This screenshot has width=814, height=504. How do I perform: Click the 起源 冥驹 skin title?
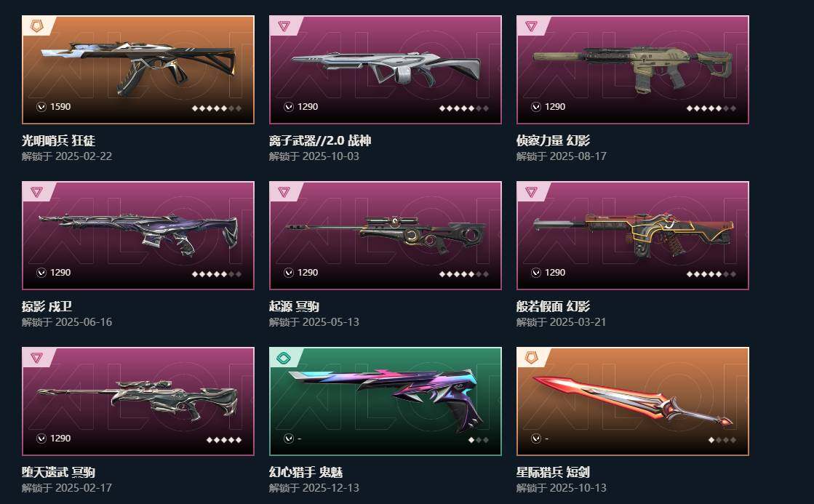point(294,306)
